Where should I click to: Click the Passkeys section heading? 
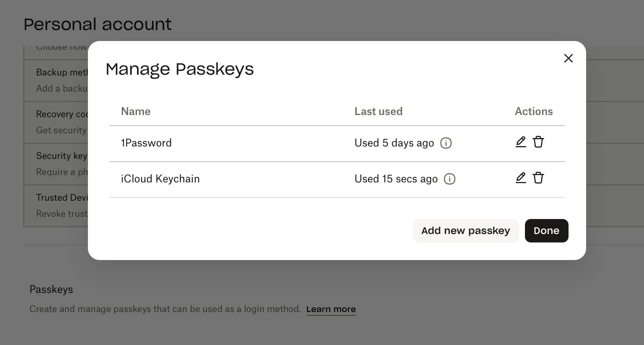coord(51,289)
